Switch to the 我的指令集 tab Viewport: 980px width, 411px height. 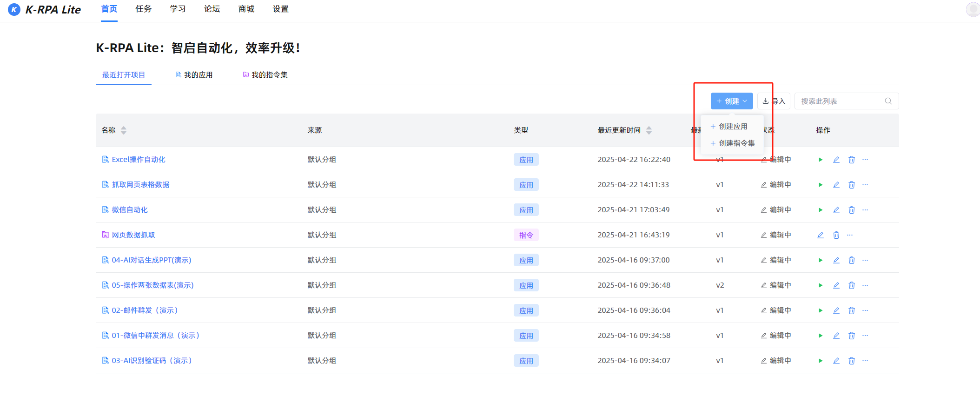pos(265,75)
